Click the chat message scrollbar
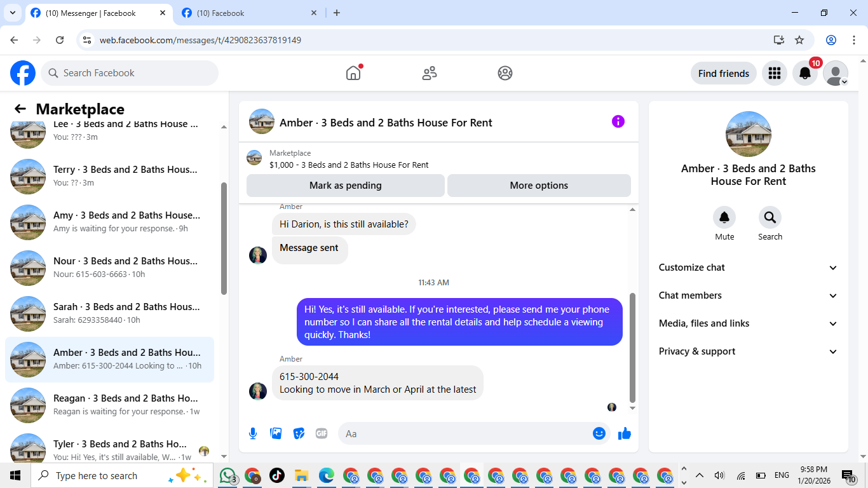 (632, 347)
